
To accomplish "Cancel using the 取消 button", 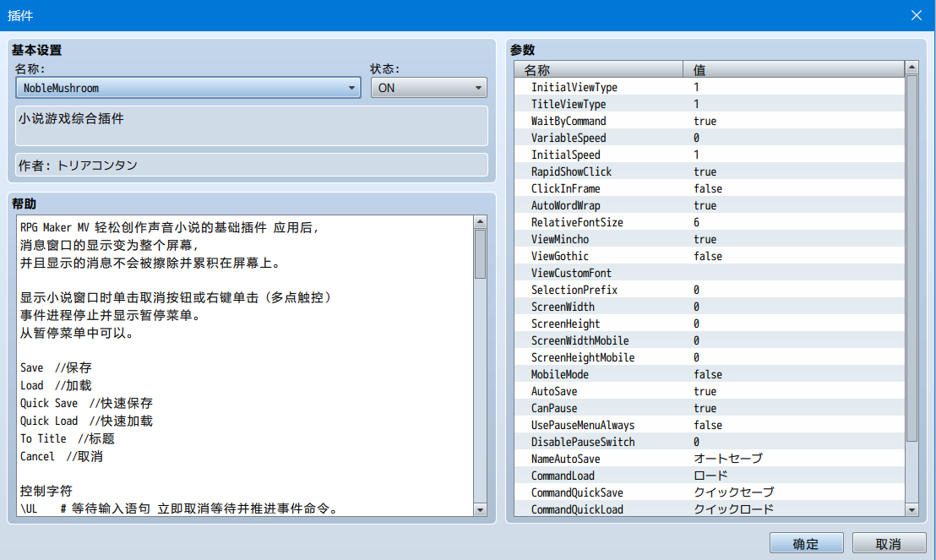I will click(888, 543).
